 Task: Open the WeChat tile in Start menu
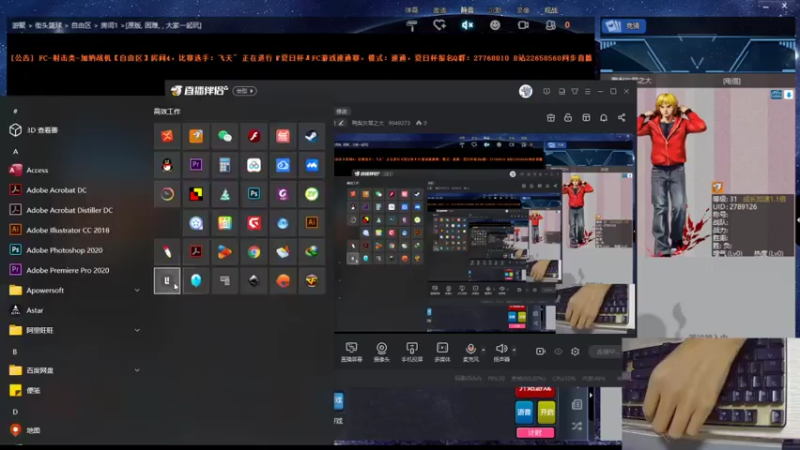click(x=225, y=136)
